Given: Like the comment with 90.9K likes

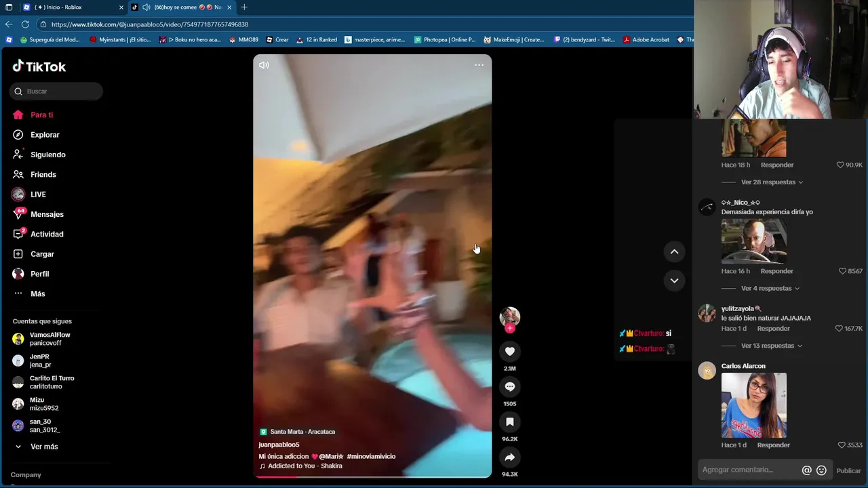Looking at the screenshot, I should tap(840, 165).
